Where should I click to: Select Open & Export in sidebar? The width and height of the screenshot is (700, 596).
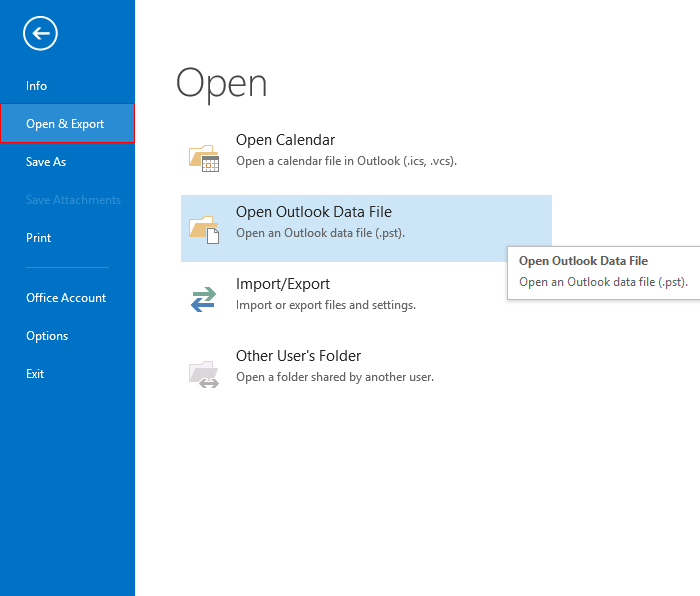click(x=67, y=124)
